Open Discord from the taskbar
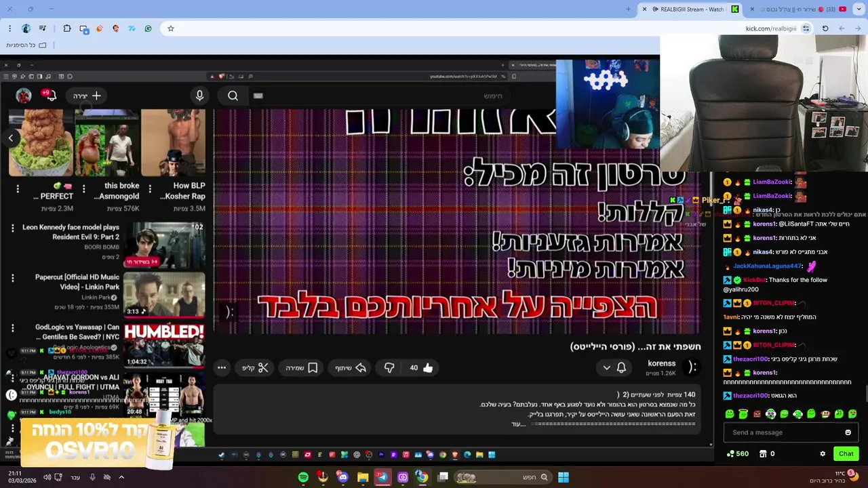This screenshot has width=868, height=488. click(342, 477)
